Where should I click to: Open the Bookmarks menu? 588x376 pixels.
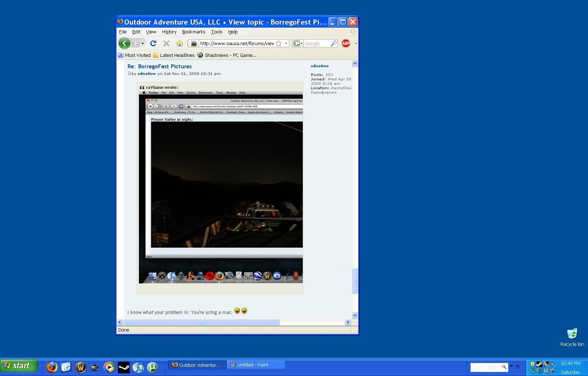pyautogui.click(x=193, y=32)
